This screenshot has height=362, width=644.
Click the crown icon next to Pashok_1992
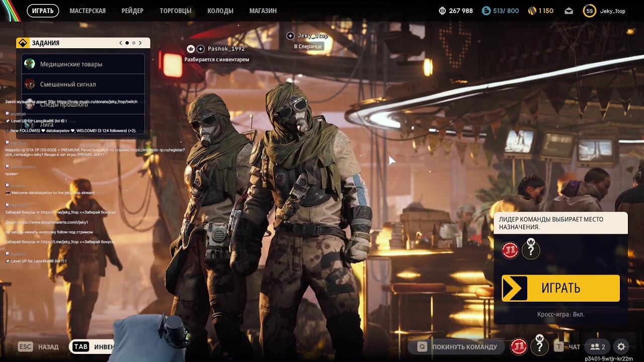pyautogui.click(x=191, y=49)
